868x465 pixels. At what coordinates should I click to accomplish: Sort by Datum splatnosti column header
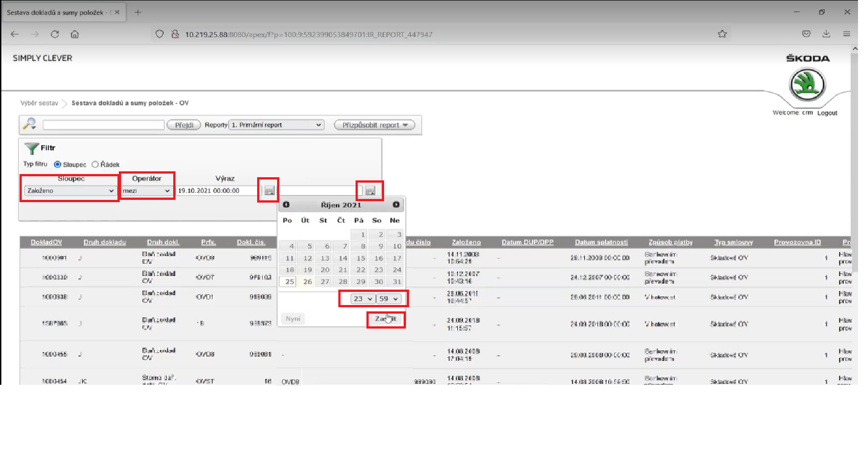(x=601, y=242)
